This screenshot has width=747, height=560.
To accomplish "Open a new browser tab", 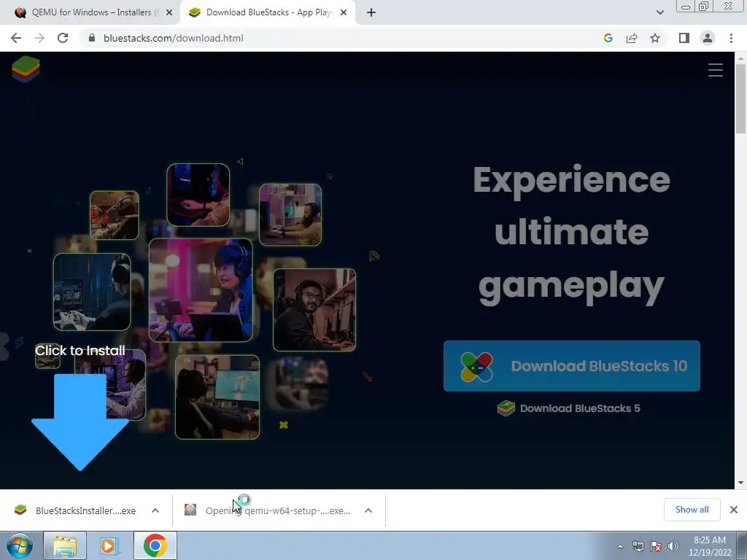I will (371, 12).
